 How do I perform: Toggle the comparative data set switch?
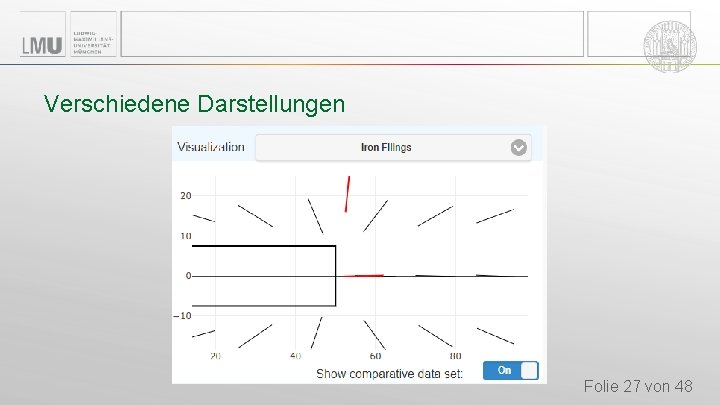[x=511, y=371]
